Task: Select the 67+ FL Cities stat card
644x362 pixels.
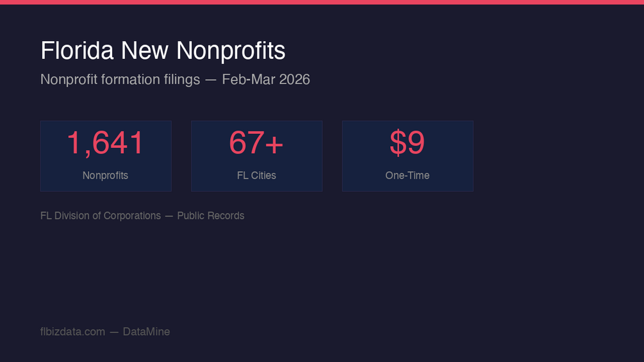Action: click(x=257, y=156)
